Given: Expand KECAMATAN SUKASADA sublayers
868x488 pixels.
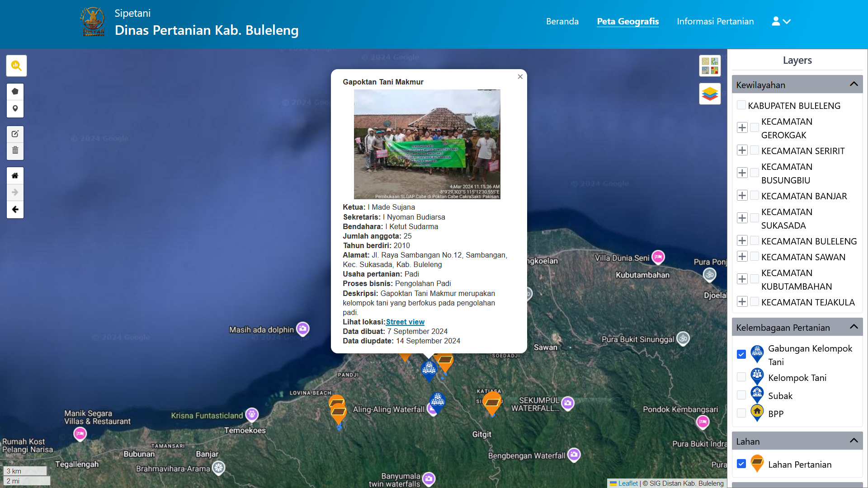Looking at the screenshot, I should click(742, 218).
